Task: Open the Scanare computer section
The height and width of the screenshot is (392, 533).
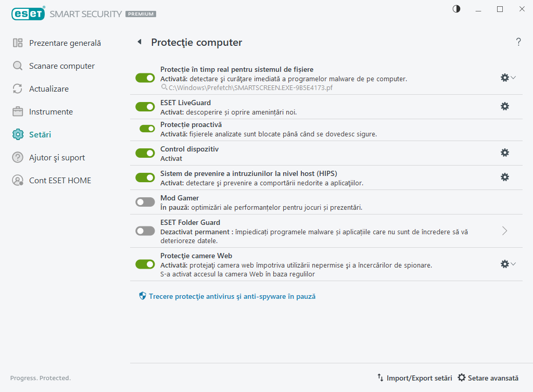Action: click(62, 66)
